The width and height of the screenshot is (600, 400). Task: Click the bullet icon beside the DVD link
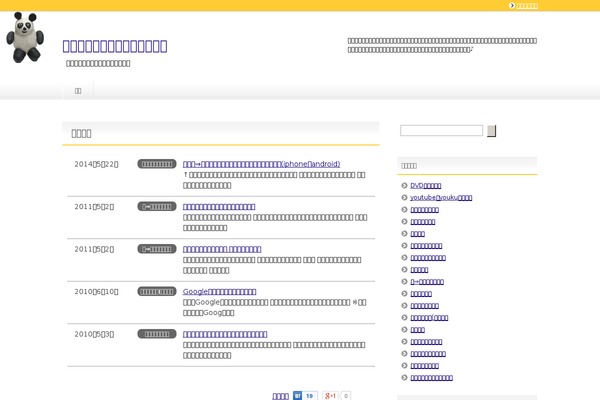click(404, 185)
